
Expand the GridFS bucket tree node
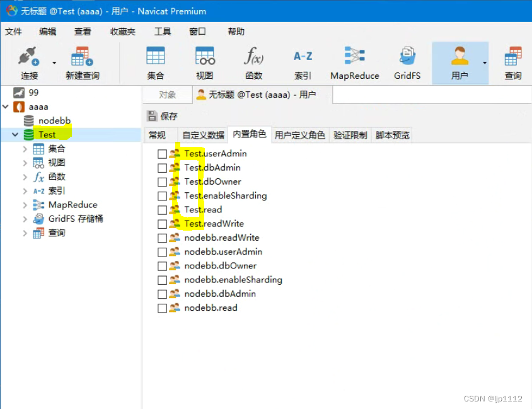click(25, 219)
